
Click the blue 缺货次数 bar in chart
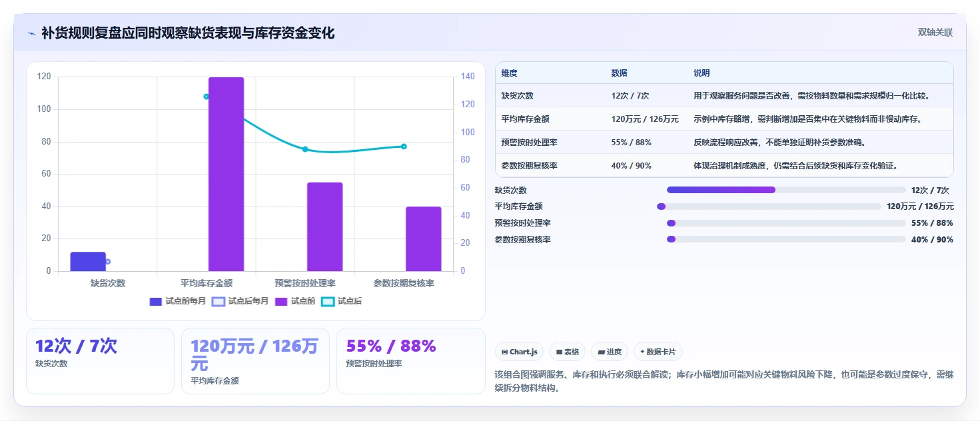[88, 262]
